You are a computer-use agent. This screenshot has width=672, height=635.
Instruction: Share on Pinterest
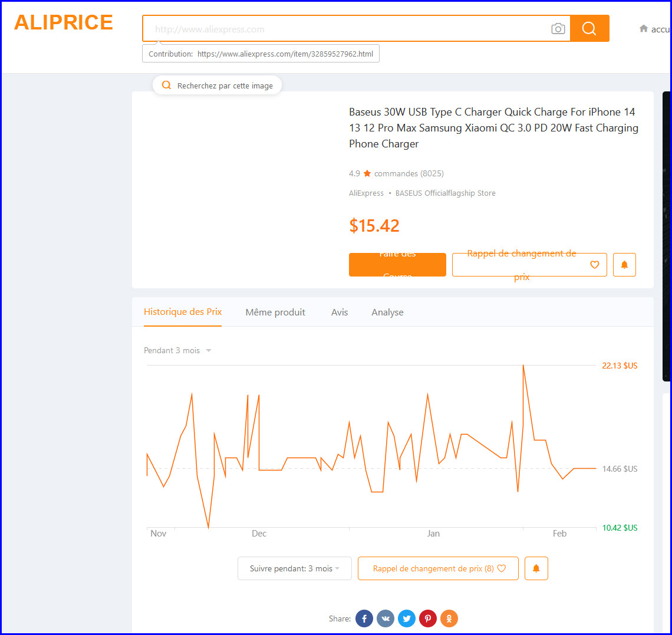(x=428, y=618)
